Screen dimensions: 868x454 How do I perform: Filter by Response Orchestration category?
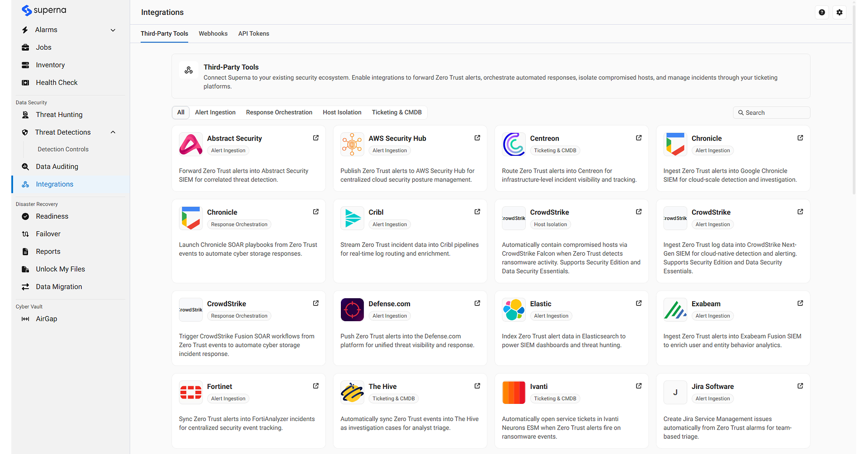click(x=279, y=112)
